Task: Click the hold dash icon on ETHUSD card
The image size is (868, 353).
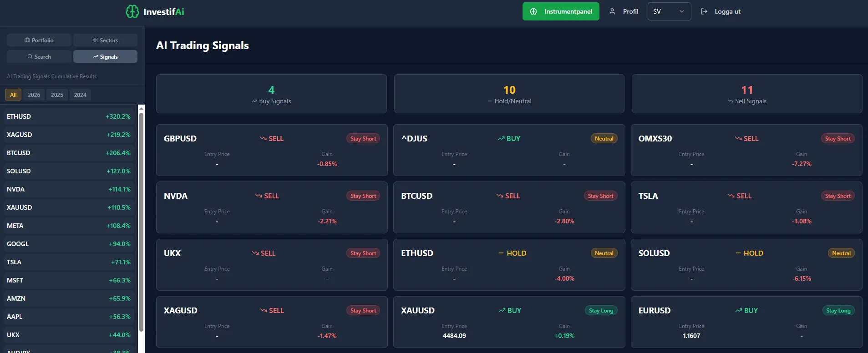Action: pyautogui.click(x=501, y=253)
